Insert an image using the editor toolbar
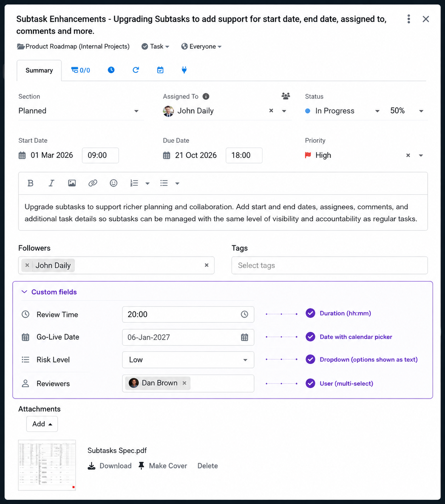This screenshot has width=445, height=504. 72,183
